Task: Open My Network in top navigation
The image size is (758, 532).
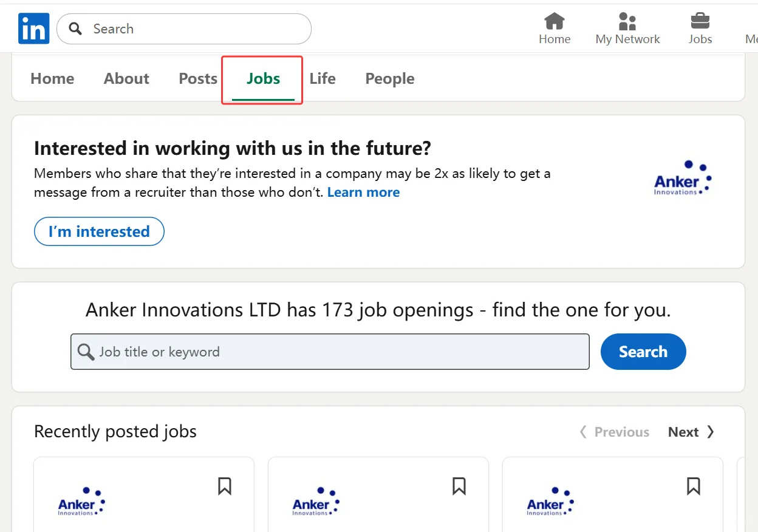Action: (627, 29)
